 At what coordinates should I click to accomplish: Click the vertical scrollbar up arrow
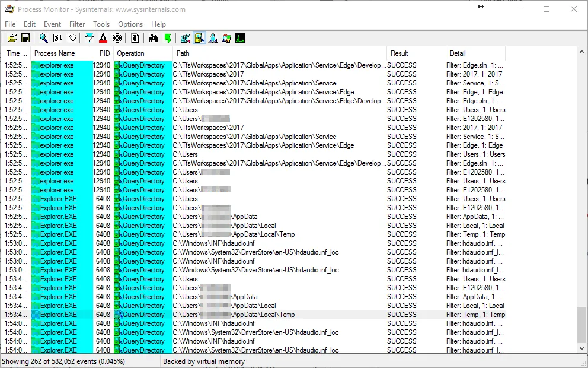pyautogui.click(x=581, y=52)
